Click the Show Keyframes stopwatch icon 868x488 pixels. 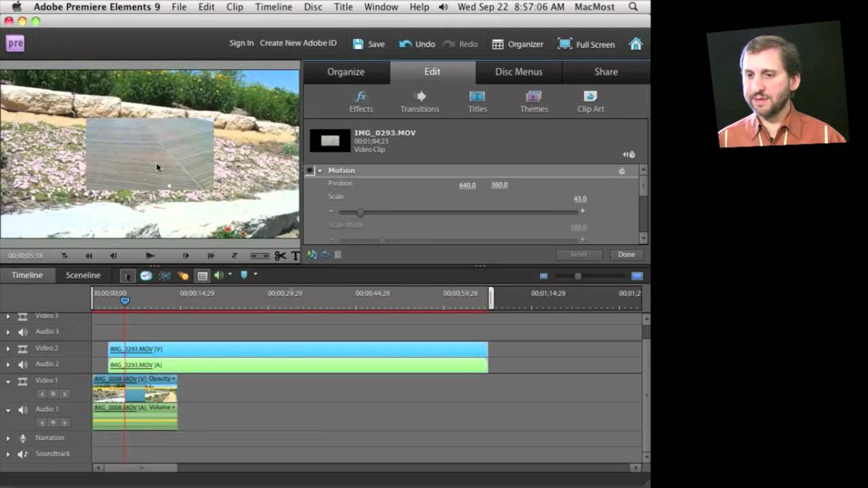coord(629,155)
